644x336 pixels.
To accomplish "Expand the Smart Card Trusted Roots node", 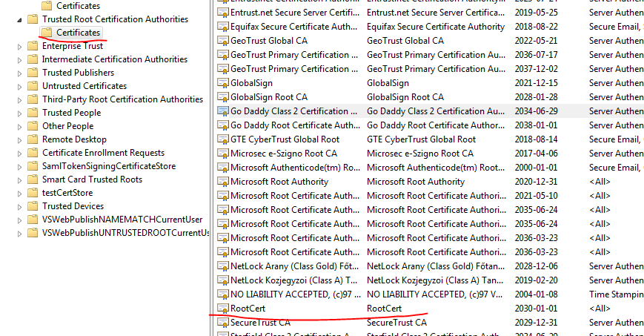I will pyautogui.click(x=19, y=179).
